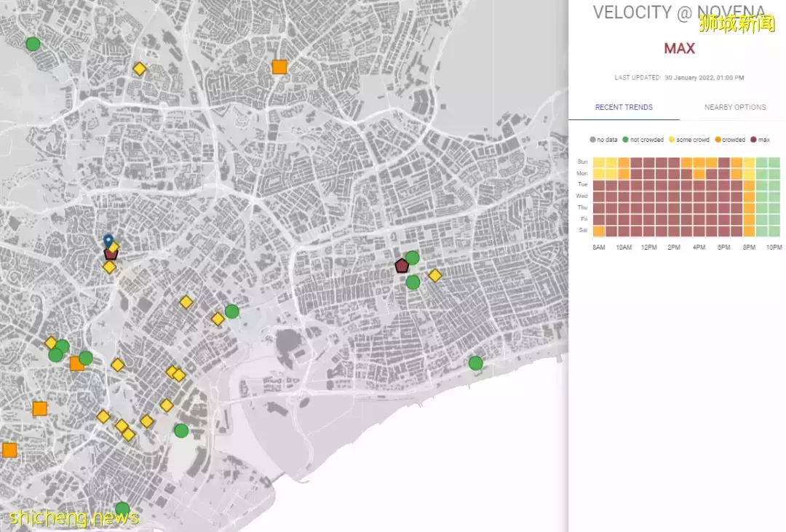Click the green circle marker near the eastern coastline

475,362
